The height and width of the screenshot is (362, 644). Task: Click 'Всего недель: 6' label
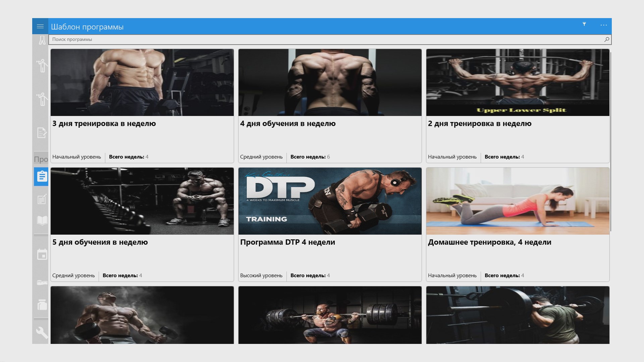[x=310, y=157]
